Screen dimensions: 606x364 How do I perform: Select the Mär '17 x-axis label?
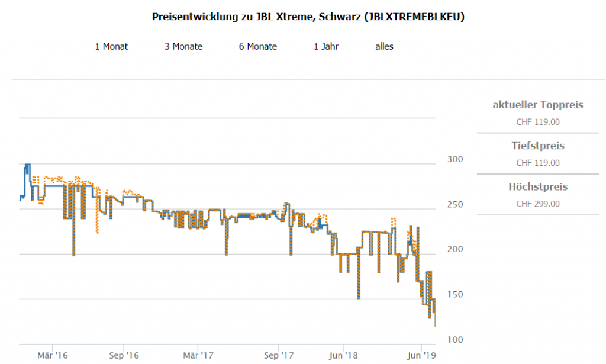coord(199,355)
